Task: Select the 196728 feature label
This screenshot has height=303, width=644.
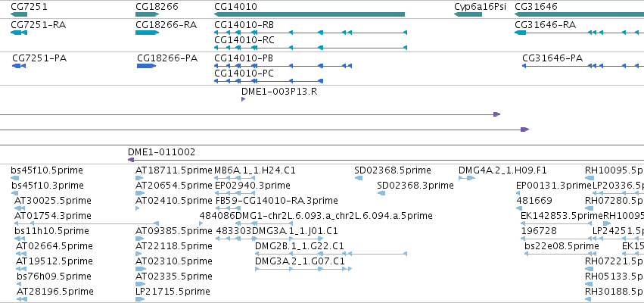Action: [539, 230]
